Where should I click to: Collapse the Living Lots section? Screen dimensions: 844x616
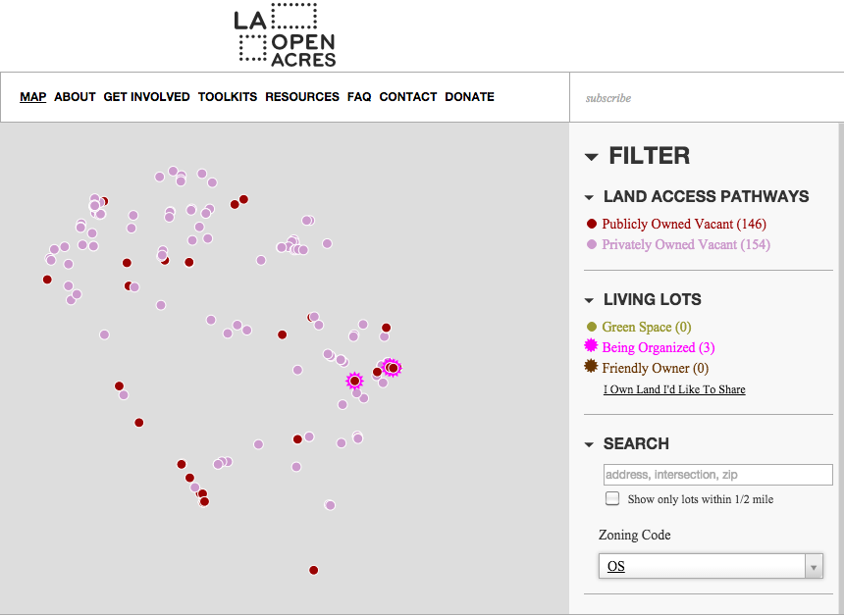[590, 300]
